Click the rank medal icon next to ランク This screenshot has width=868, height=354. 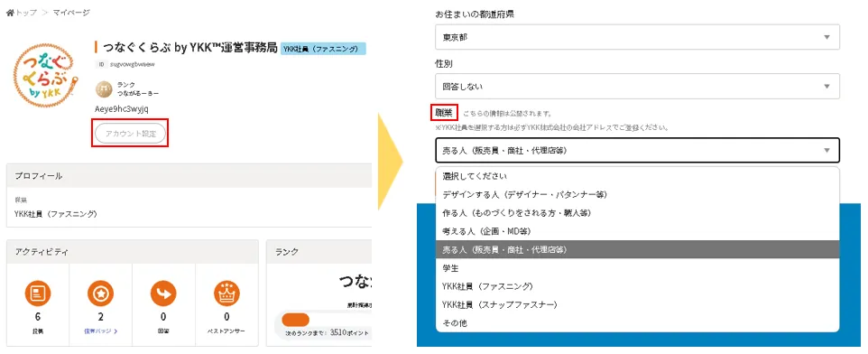(x=104, y=88)
